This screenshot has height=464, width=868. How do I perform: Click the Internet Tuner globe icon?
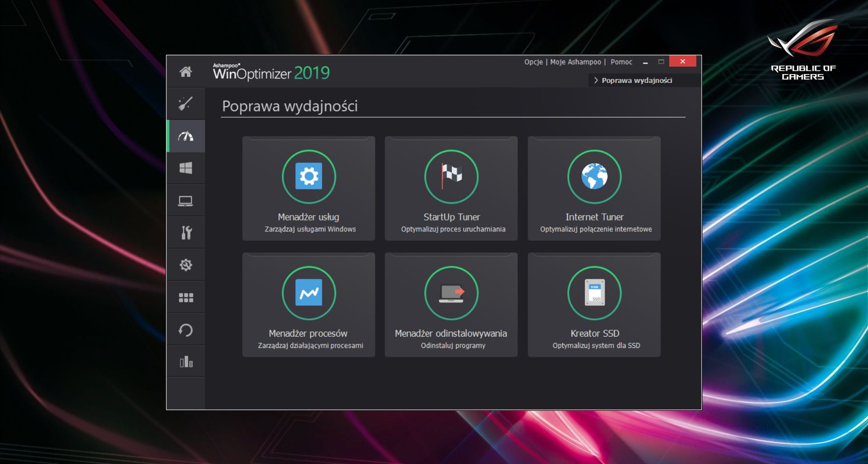pyautogui.click(x=594, y=177)
